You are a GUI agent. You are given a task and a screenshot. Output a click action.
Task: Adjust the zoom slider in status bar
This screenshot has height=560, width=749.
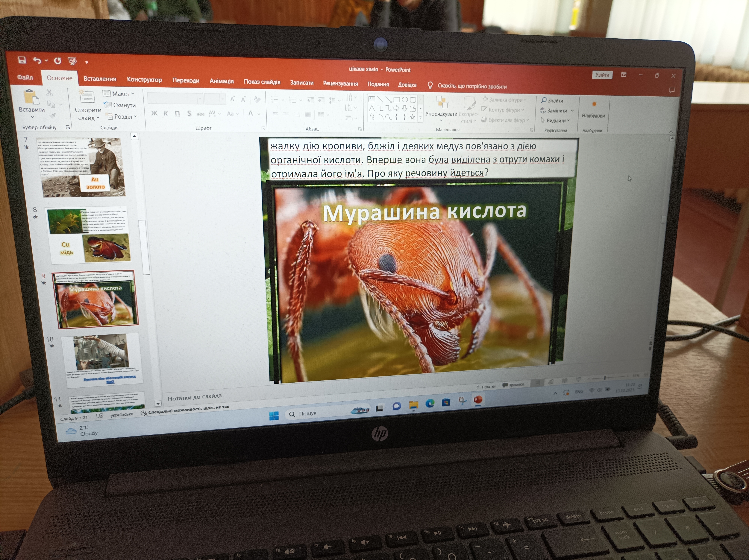pyautogui.click(x=605, y=378)
